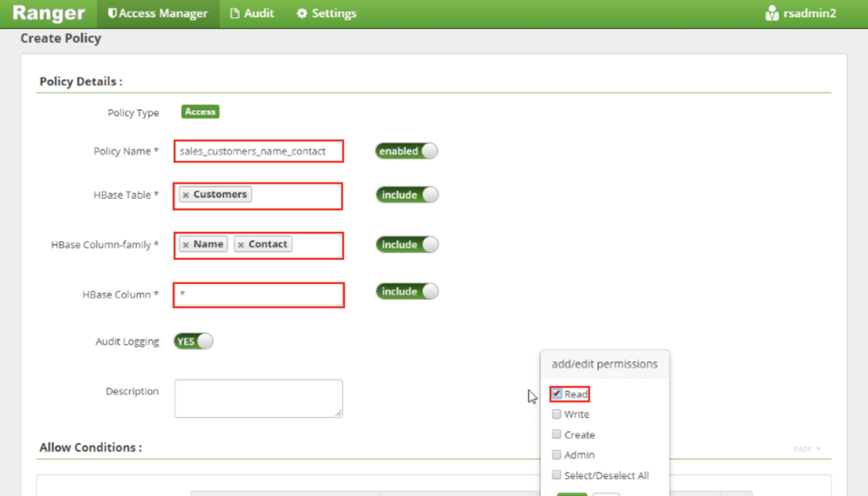This screenshot has height=496, width=868.
Task: Remove the Name column-family tag
Action: [186, 244]
